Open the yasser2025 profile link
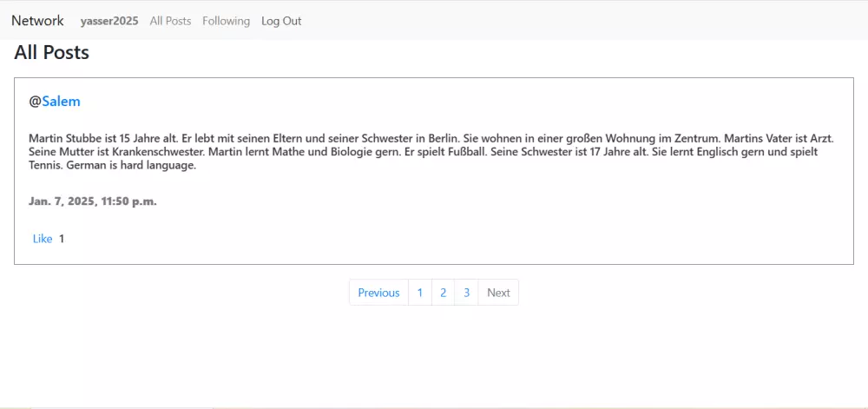Viewport: 868px width, 409px height. tap(109, 21)
